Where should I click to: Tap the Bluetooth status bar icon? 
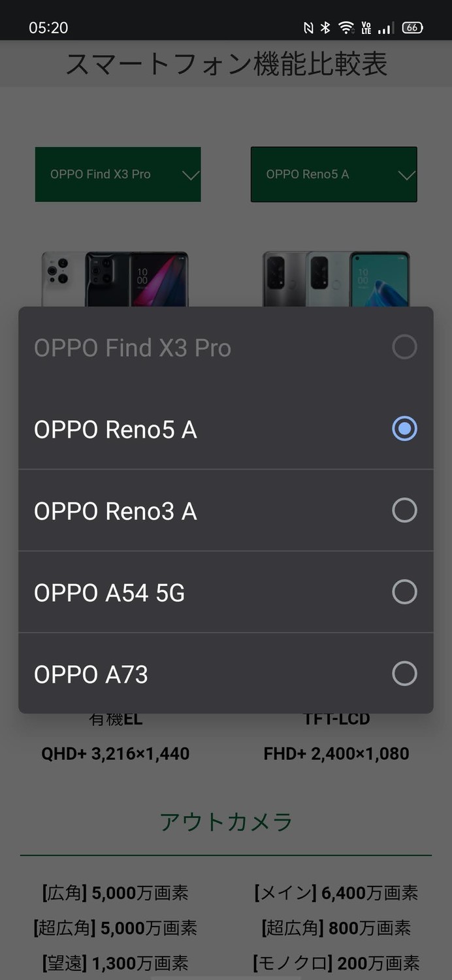pyautogui.click(x=325, y=27)
